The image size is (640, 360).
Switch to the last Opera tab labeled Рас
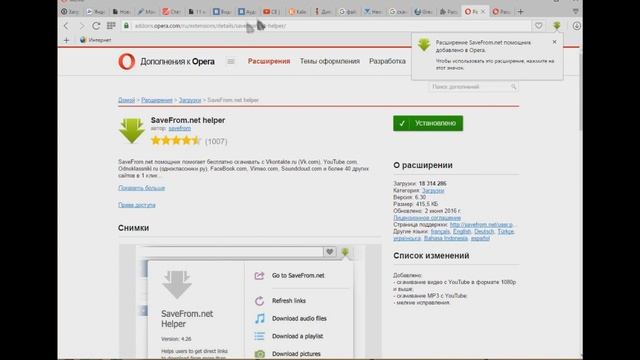click(502, 12)
